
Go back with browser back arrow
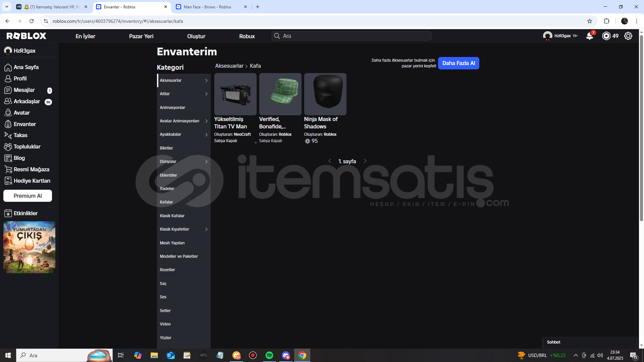7,21
